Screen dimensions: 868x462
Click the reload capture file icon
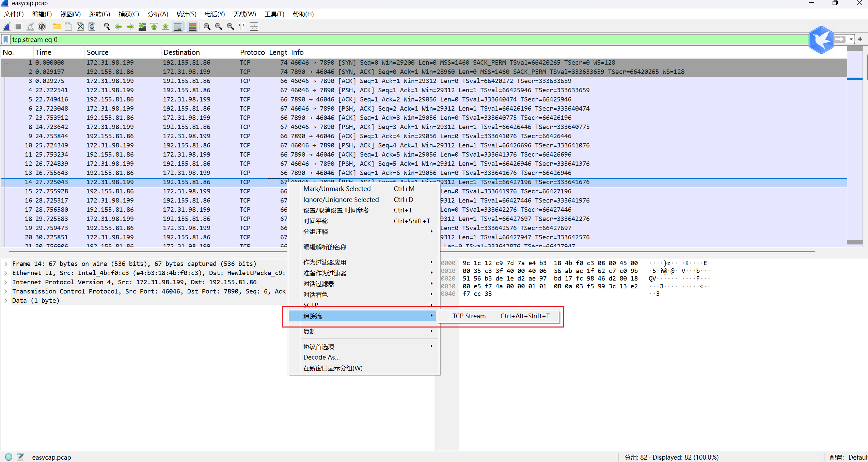92,27
